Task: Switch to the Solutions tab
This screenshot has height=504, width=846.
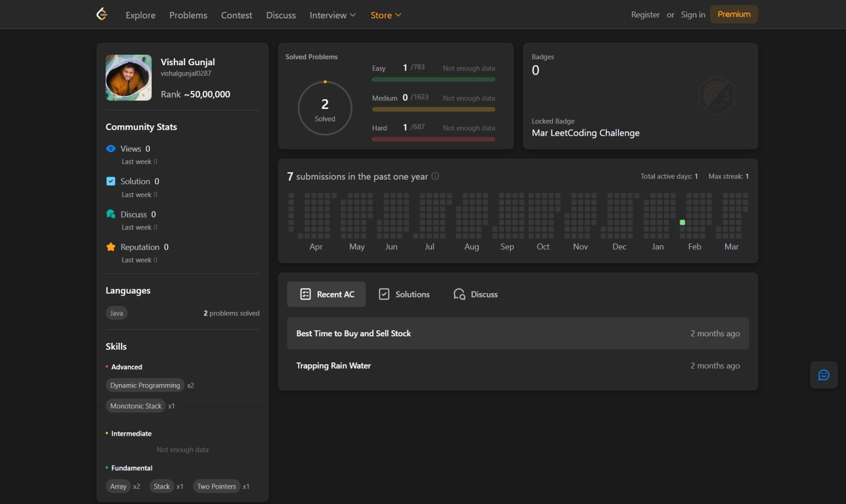Action: 405,295
